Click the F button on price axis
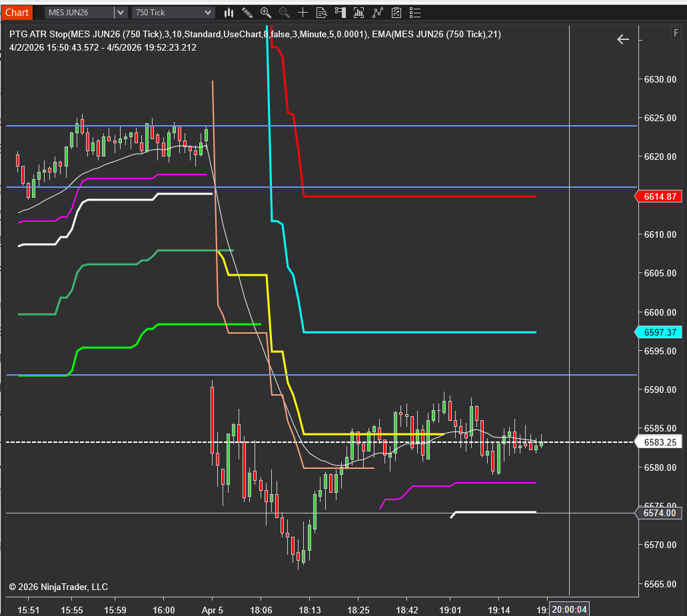The height and width of the screenshot is (616, 687). (676, 33)
